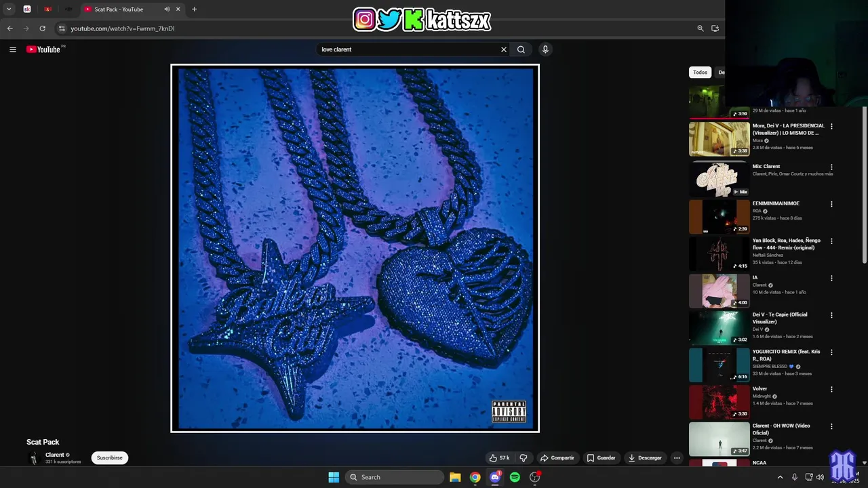
Task: Open Spotify from the taskbar
Action: coord(515,477)
